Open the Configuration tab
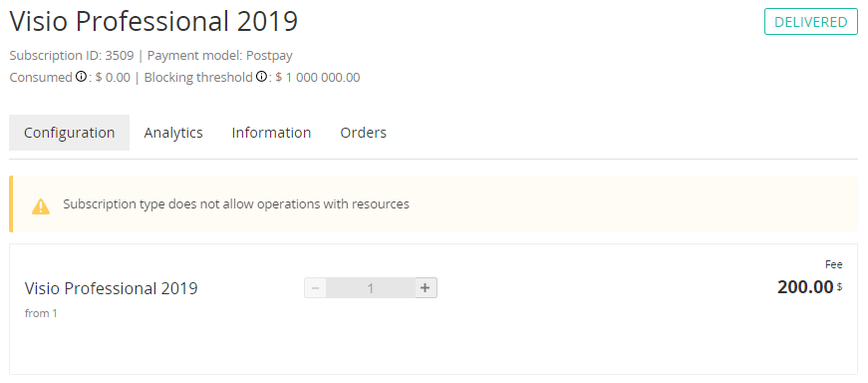This screenshot has height=383, width=868. pos(69,133)
